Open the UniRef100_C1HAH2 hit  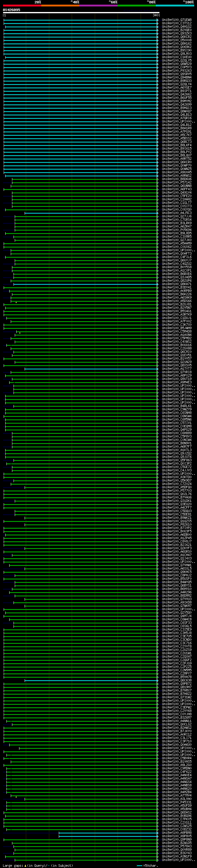[177, 199]
